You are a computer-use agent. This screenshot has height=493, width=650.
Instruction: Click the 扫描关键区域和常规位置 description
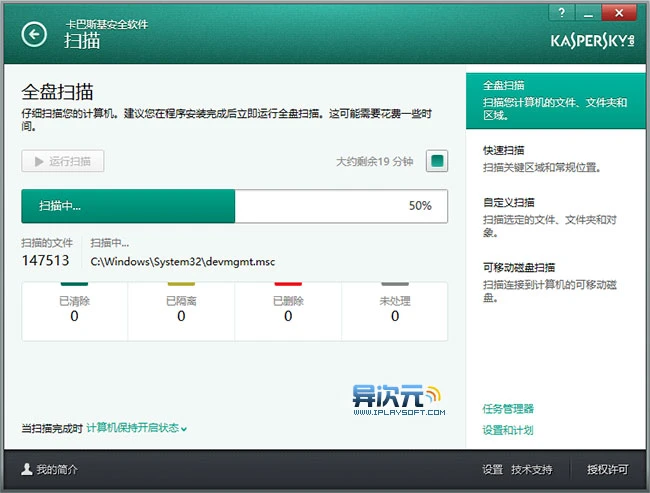(541, 168)
